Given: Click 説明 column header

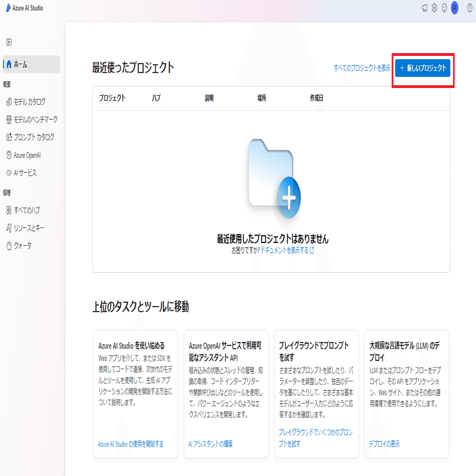Looking at the screenshot, I should 209,98.
